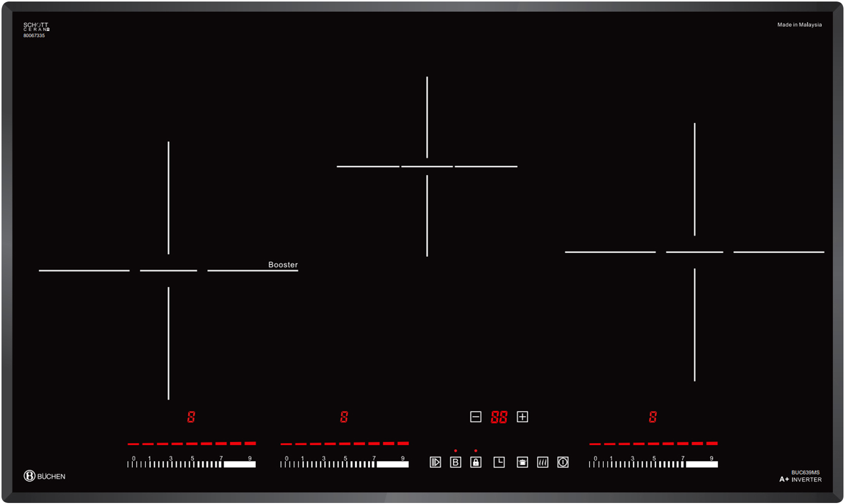
Task: Click the Büchen brand logo
Action: pos(45,476)
